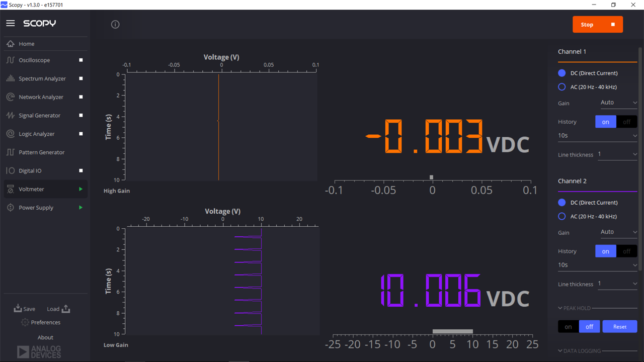Open Channel 2 Line thickness dropdown

tap(617, 284)
